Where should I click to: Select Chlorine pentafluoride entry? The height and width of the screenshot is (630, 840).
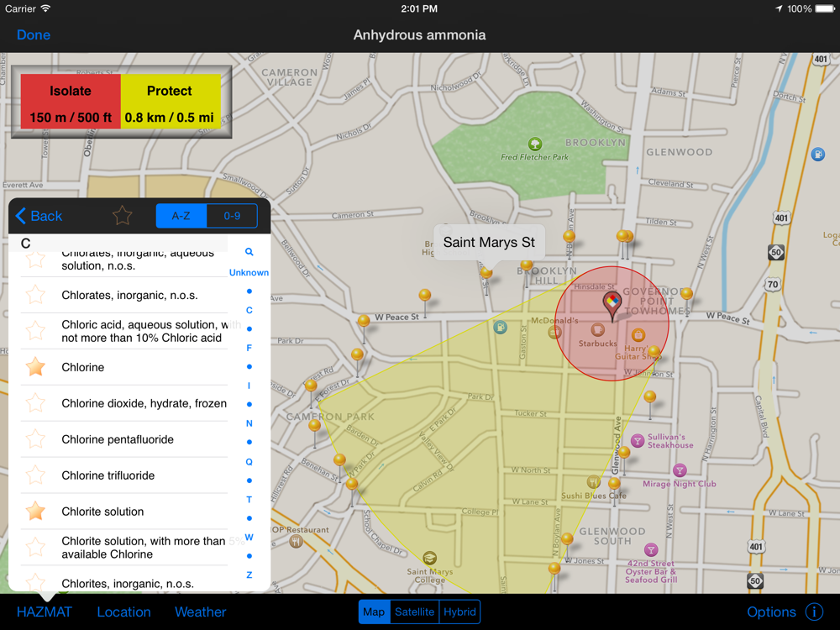[124, 439]
